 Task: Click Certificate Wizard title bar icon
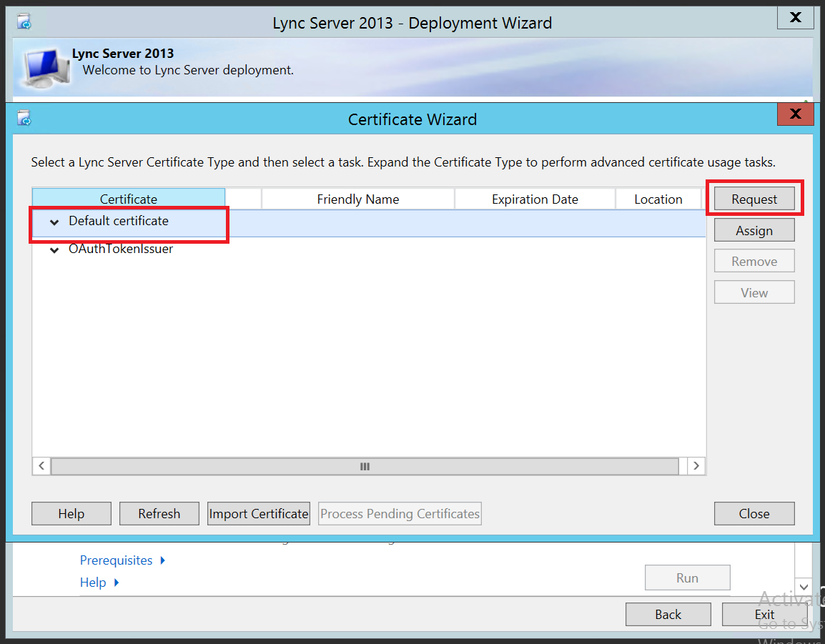(24, 119)
